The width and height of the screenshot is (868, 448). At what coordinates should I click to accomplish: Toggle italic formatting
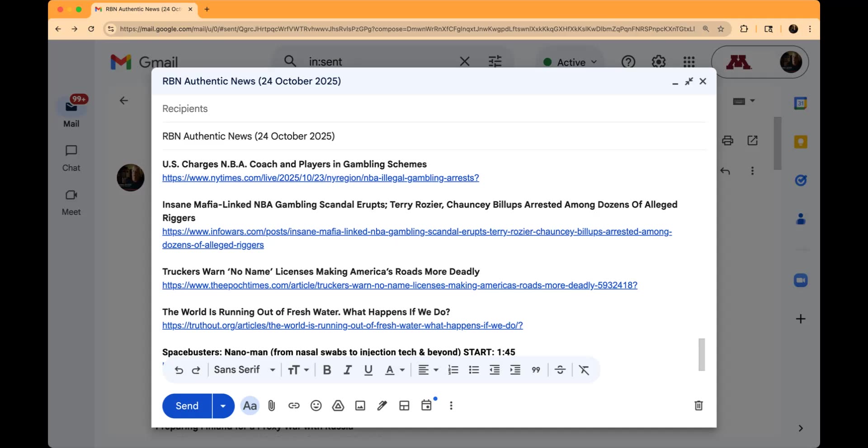click(x=347, y=370)
